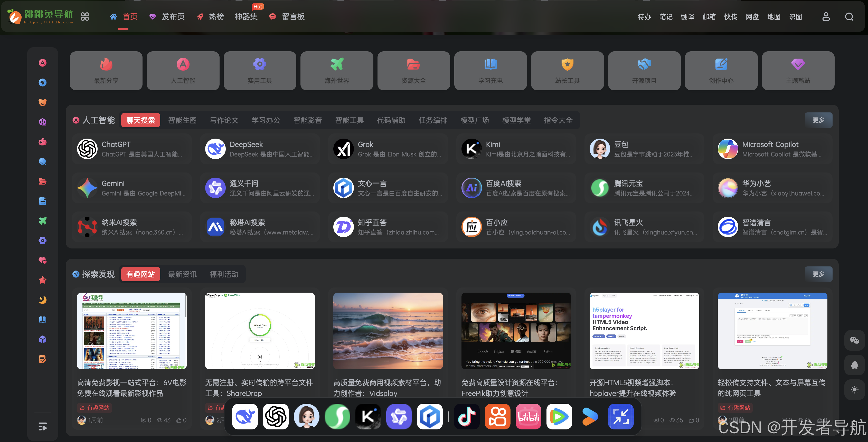
Task: Click the purple film reel sidebar icon
Action: click(42, 122)
